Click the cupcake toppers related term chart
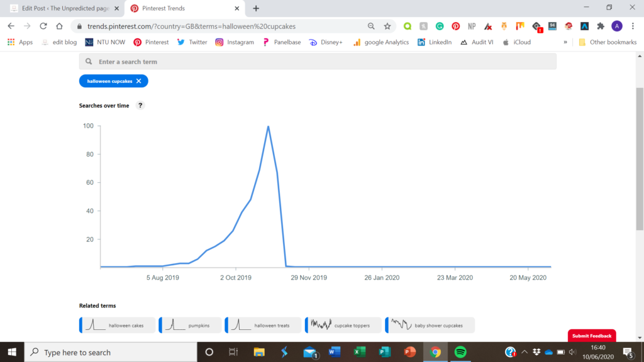 (343, 325)
